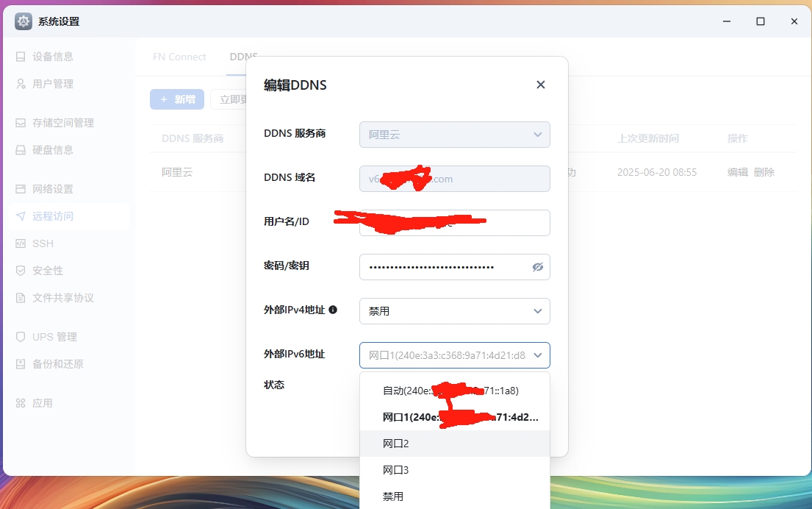812x509 pixels.
Task: Click the 新增 button
Action: pyautogui.click(x=177, y=99)
